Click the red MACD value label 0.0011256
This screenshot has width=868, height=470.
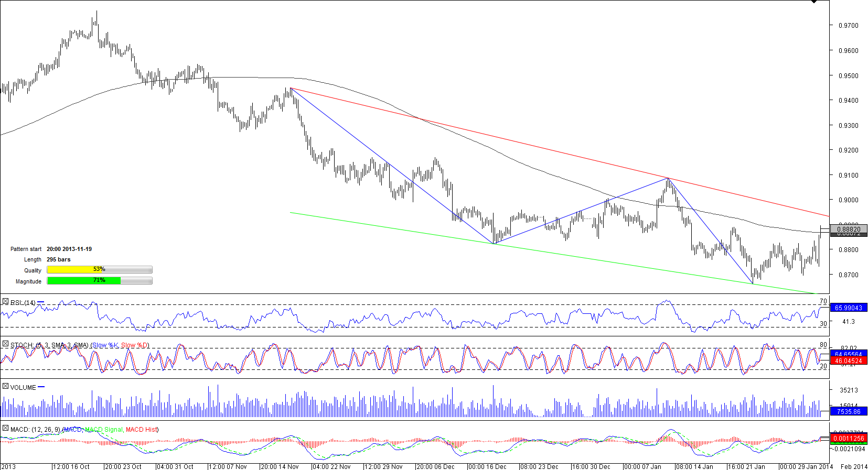pyautogui.click(x=849, y=439)
